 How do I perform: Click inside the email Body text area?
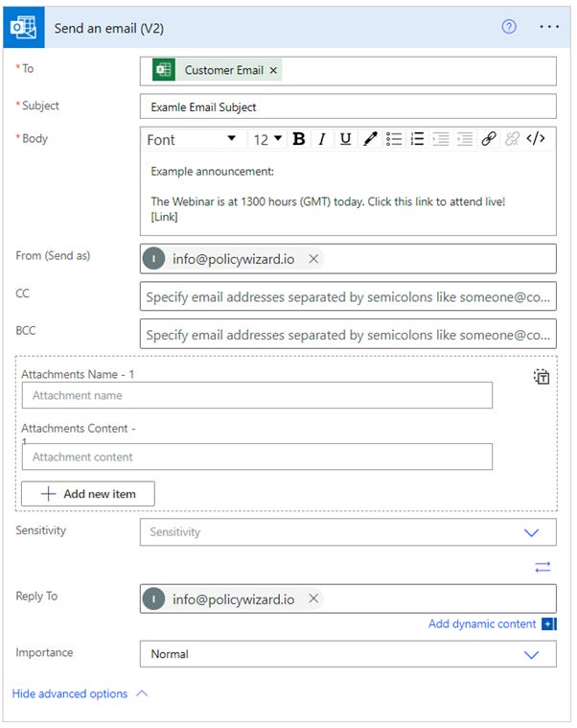349,194
